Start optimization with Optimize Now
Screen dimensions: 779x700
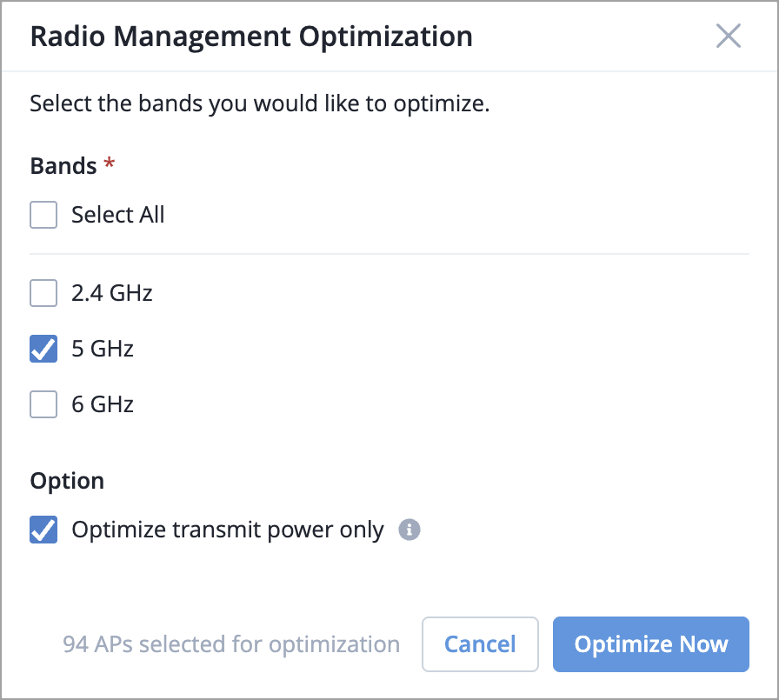[x=650, y=644]
